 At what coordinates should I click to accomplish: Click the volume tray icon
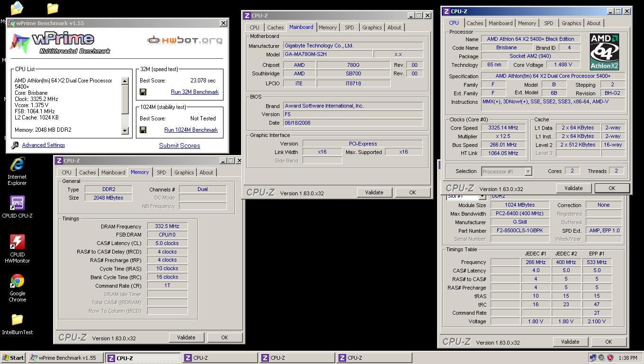(601, 358)
